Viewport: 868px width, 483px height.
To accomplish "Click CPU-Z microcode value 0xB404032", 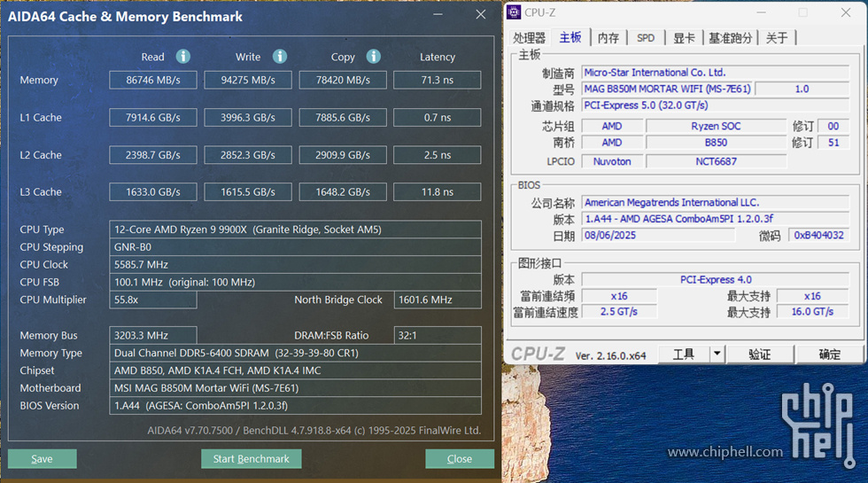I will 818,236.
